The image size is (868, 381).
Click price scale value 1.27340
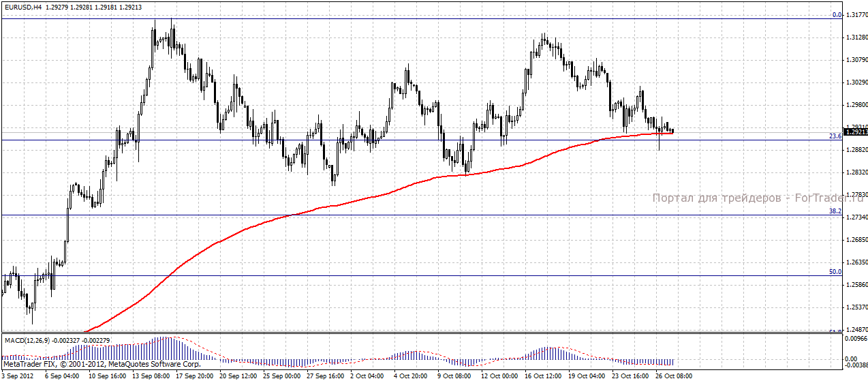coord(856,217)
